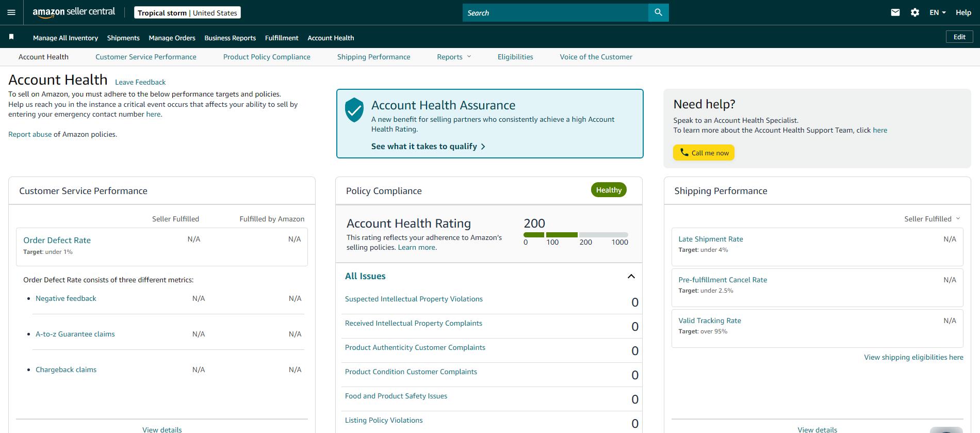
Task: Click the Healthy status badge
Action: tap(609, 190)
